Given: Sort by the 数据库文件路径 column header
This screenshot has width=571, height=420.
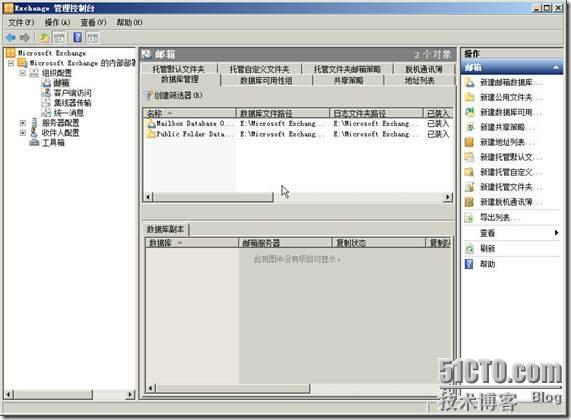Looking at the screenshot, I should tap(283, 113).
